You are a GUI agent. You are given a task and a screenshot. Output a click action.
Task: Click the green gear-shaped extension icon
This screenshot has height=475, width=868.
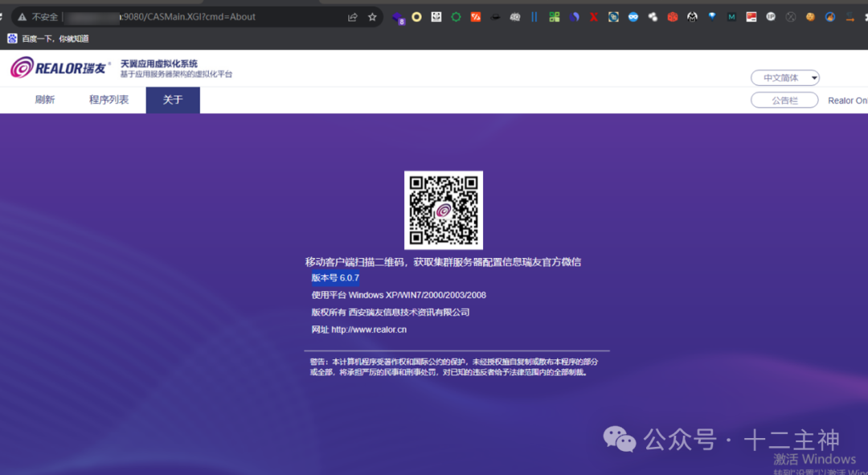pos(455,16)
